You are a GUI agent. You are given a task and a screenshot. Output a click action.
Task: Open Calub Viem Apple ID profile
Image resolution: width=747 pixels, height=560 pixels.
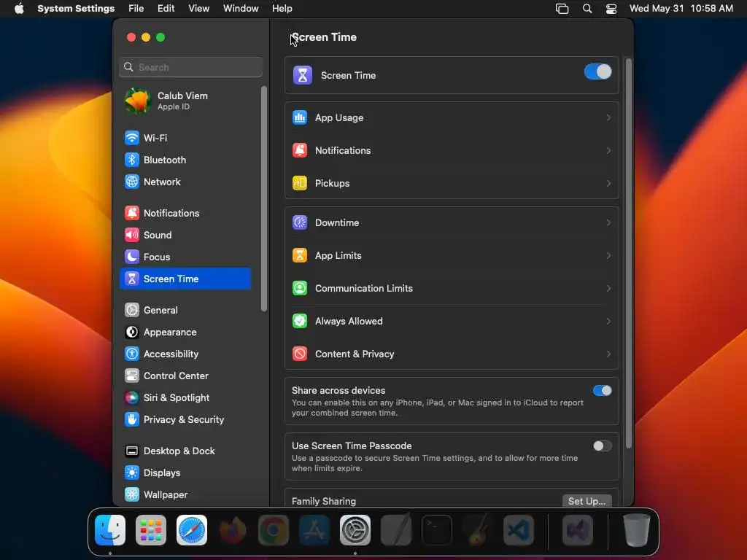coord(185,101)
